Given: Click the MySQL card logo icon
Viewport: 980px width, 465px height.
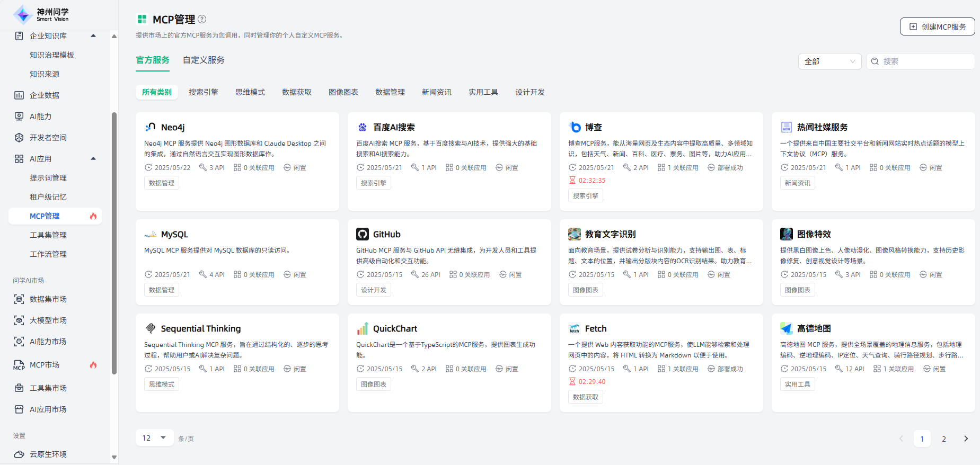Looking at the screenshot, I should pos(151,234).
